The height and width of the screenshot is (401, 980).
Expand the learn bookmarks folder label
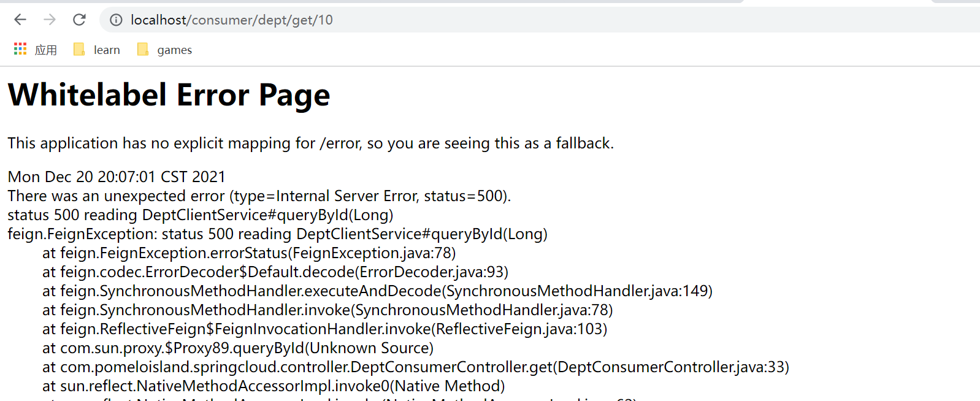[x=107, y=50]
